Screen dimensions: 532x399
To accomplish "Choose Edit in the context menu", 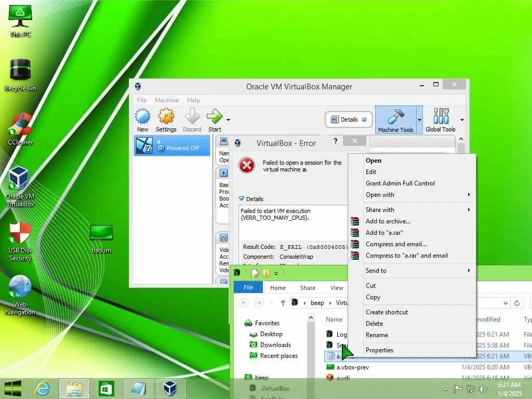I will (413, 172).
